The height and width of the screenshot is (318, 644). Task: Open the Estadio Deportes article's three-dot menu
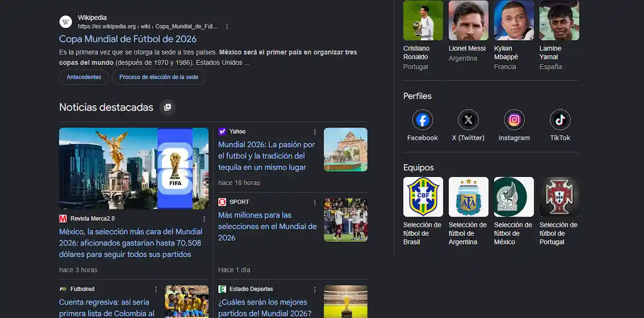(315, 289)
